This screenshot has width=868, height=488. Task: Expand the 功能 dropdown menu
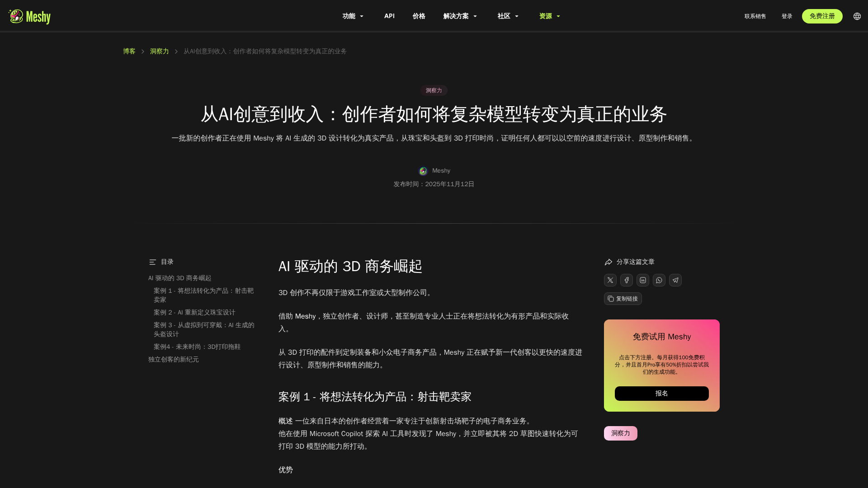click(x=353, y=16)
